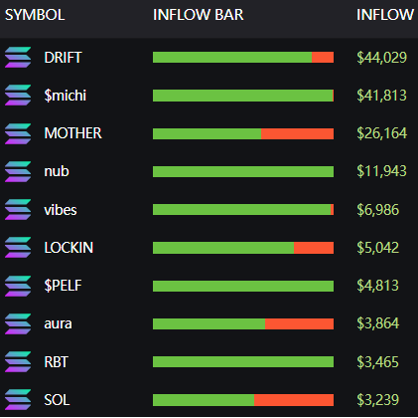Open the SOL token name
The image size is (418, 418).
(x=57, y=400)
